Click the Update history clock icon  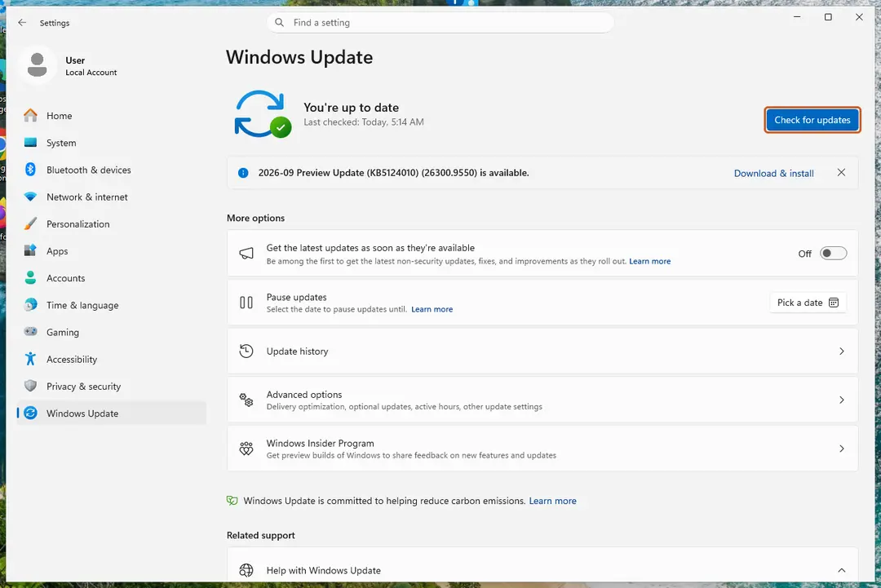coord(246,351)
